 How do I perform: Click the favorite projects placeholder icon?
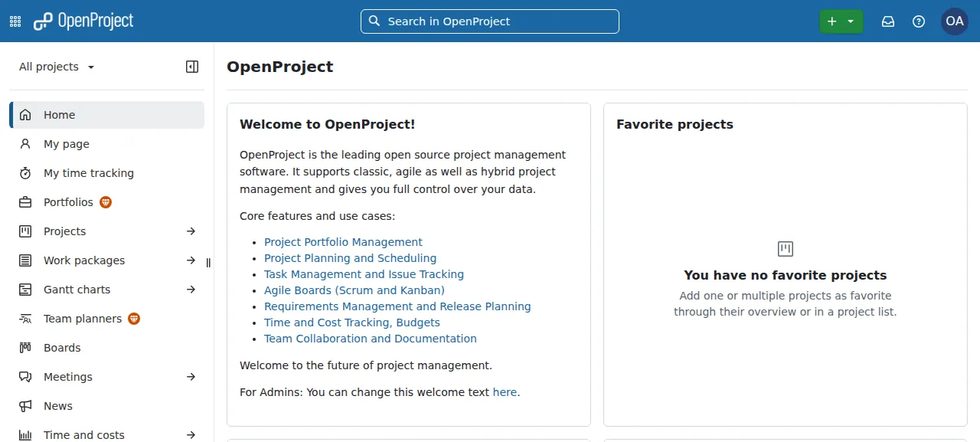(x=786, y=249)
